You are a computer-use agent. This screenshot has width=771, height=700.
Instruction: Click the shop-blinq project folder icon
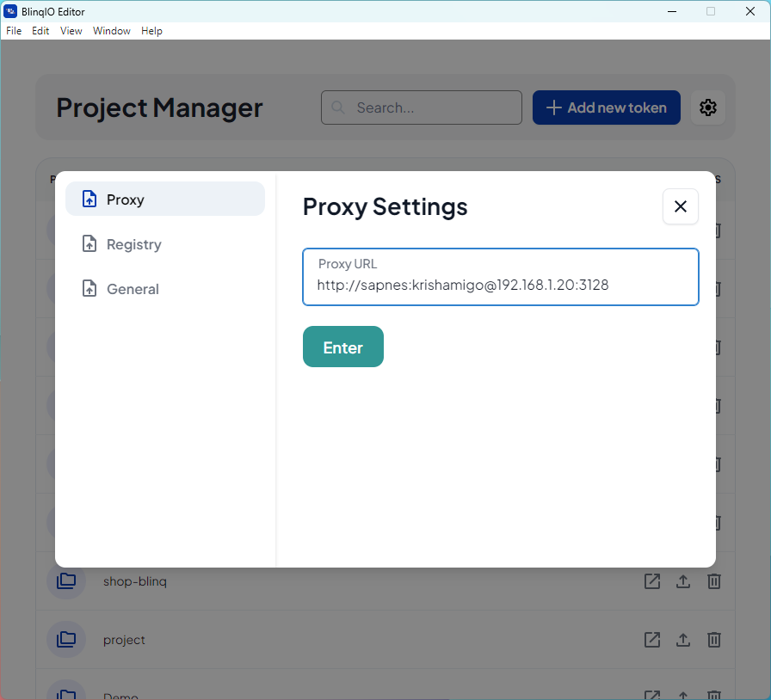(x=66, y=581)
